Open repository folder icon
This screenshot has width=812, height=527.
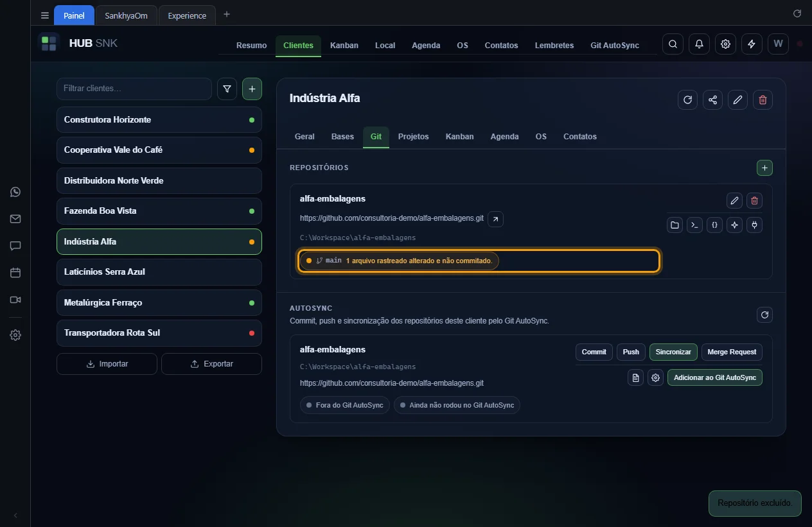[x=675, y=225]
